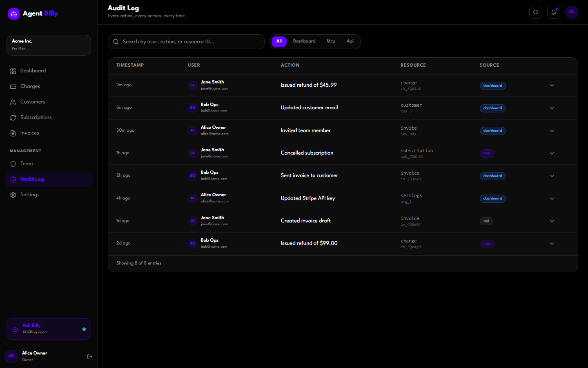Select the All filter pill

click(279, 41)
